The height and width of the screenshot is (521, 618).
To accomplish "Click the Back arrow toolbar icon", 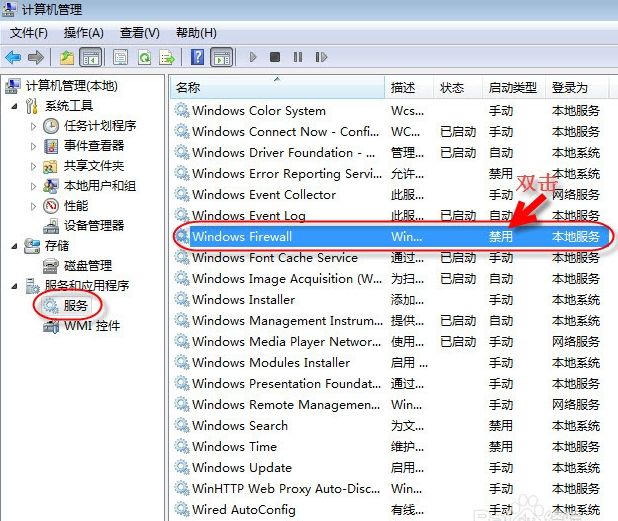I will [13, 58].
